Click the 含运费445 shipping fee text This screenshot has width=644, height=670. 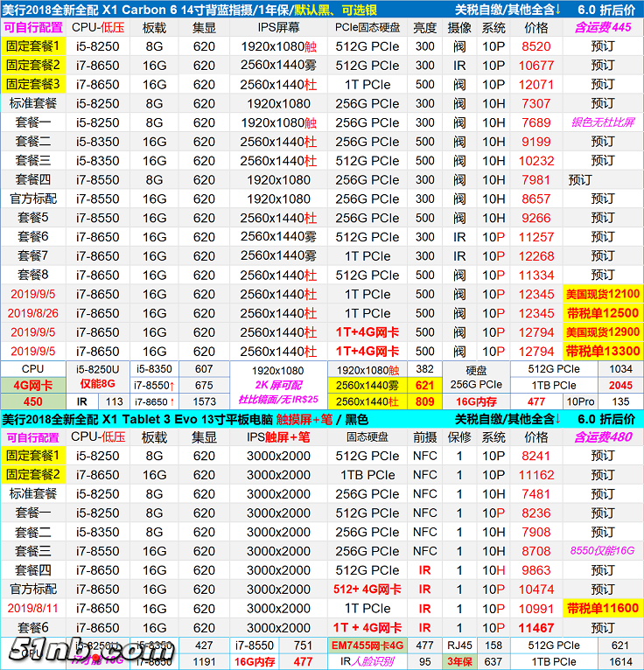coord(602,27)
